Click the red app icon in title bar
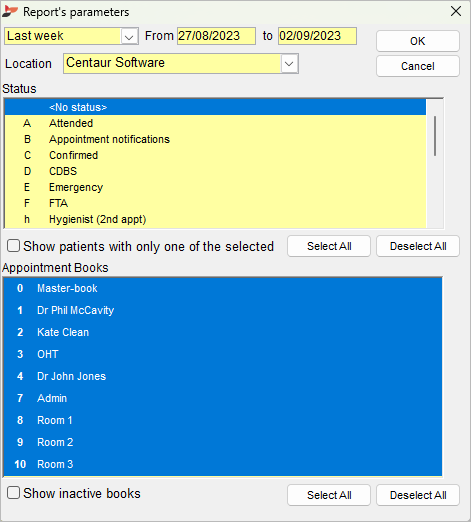The width and height of the screenshot is (471, 522). click(10, 12)
